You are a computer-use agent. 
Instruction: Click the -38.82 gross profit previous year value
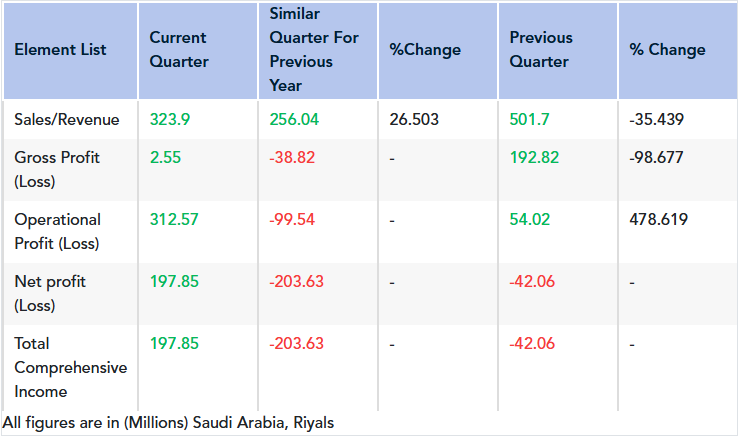tap(292, 158)
